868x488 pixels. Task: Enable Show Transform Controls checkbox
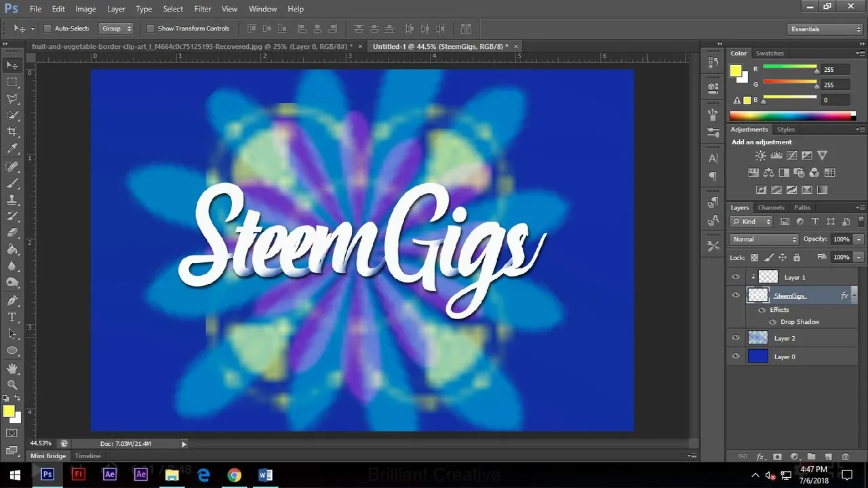point(151,28)
